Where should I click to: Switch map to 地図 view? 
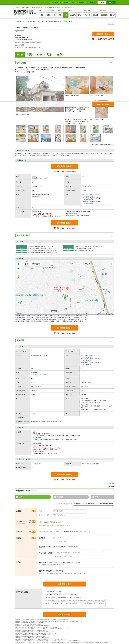pyautogui.click(x=26, y=264)
